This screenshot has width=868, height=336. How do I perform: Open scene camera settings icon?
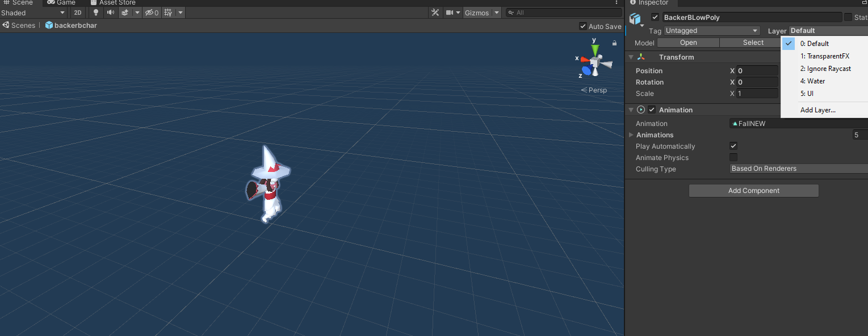coord(450,12)
